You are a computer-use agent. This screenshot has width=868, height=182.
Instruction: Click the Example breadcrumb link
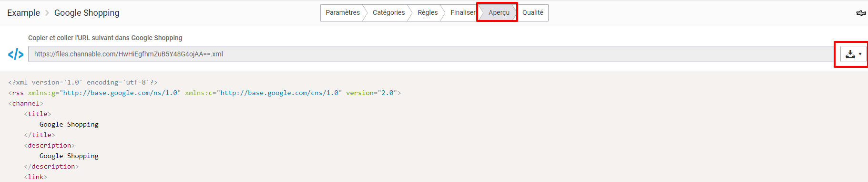[23, 13]
